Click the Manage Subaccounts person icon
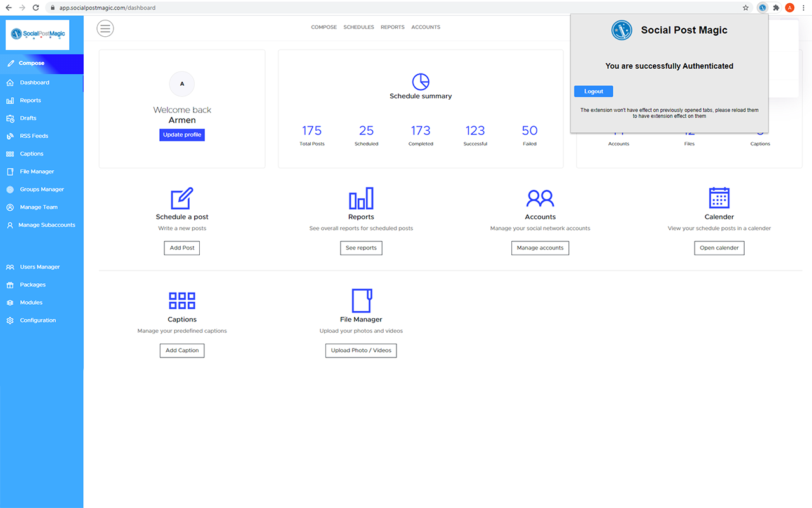Image resolution: width=812 pixels, height=508 pixels. pyautogui.click(x=10, y=225)
